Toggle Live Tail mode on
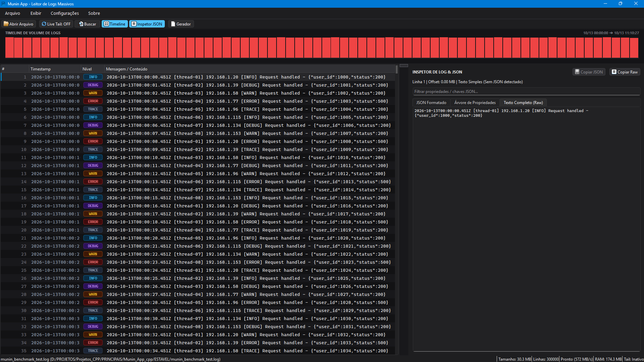 click(x=56, y=24)
